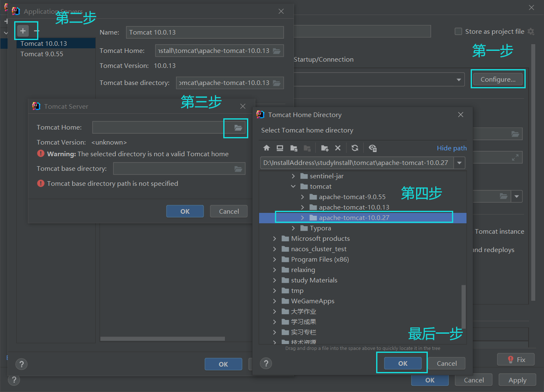Select the relaxing folder
544x392 pixels.
(x=303, y=270)
